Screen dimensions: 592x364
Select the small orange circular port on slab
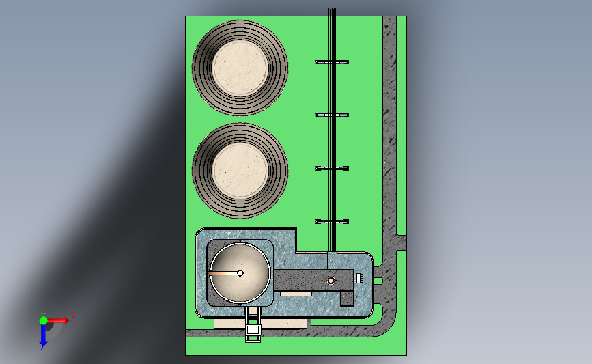(331, 281)
